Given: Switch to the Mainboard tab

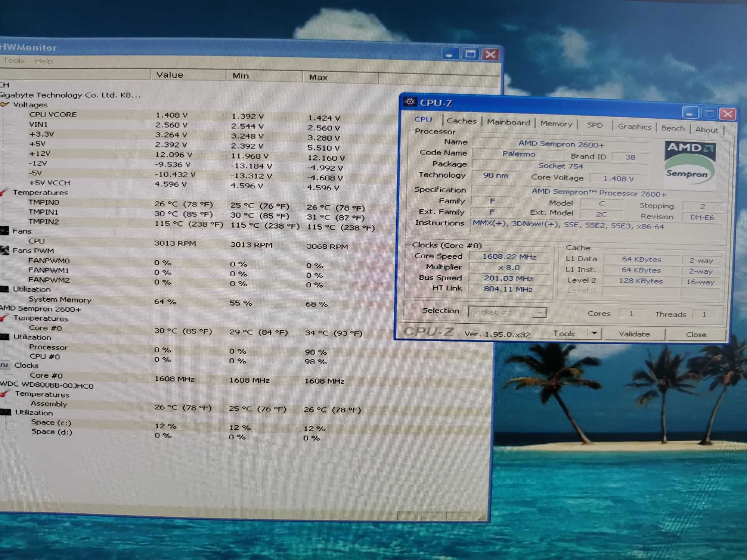Looking at the screenshot, I should point(508,122).
